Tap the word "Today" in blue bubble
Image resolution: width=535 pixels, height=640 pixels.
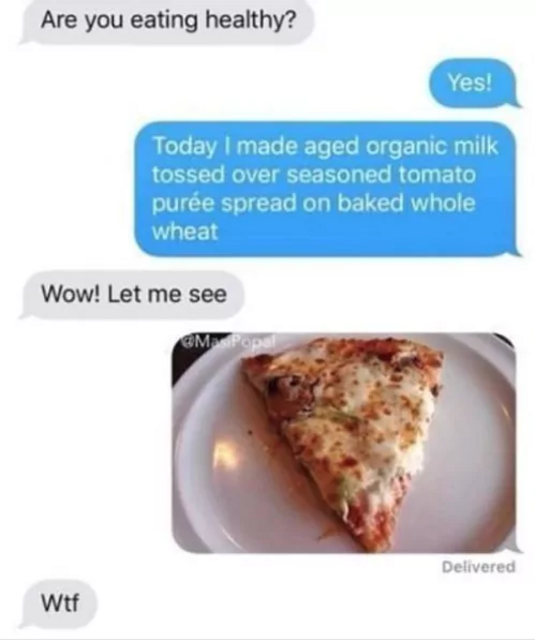[184, 147]
